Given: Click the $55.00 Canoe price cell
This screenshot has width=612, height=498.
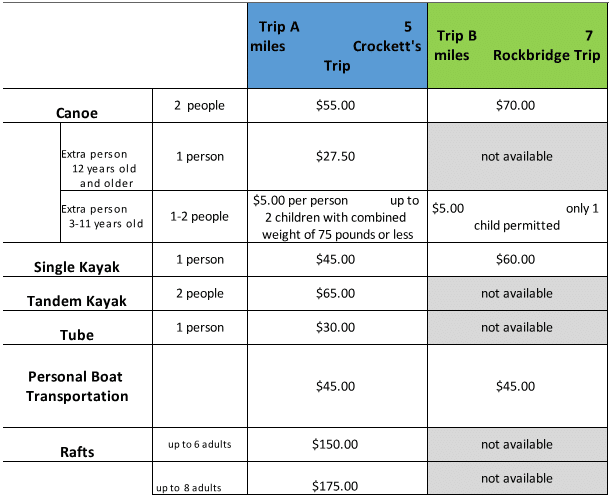Looking at the screenshot, I should (337, 104).
